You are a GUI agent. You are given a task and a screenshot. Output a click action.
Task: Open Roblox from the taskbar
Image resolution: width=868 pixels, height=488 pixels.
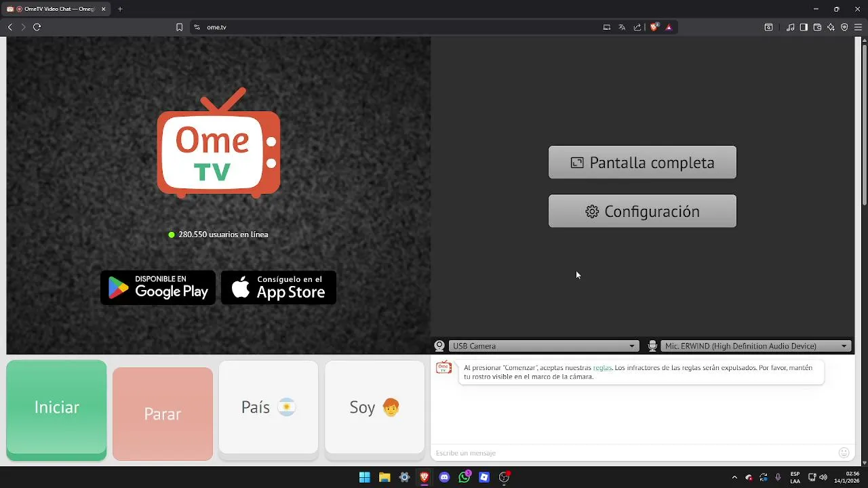pos(484,477)
